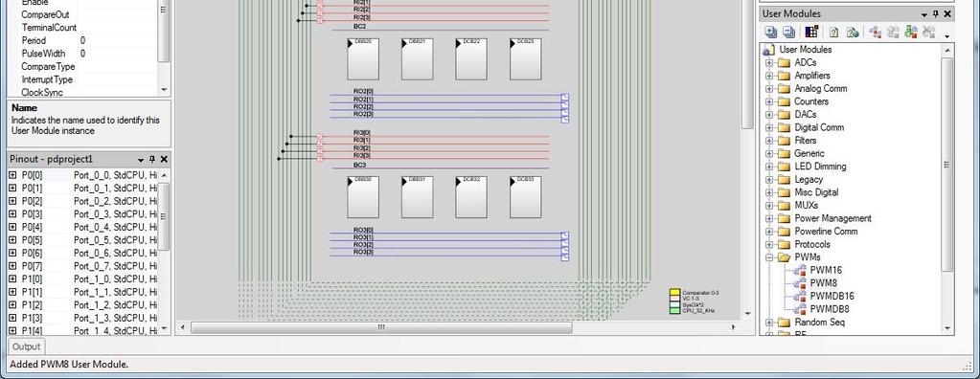The height and width of the screenshot is (379, 980).
Task: Click the pin icon of the Pinout panel
Action: click(152, 159)
